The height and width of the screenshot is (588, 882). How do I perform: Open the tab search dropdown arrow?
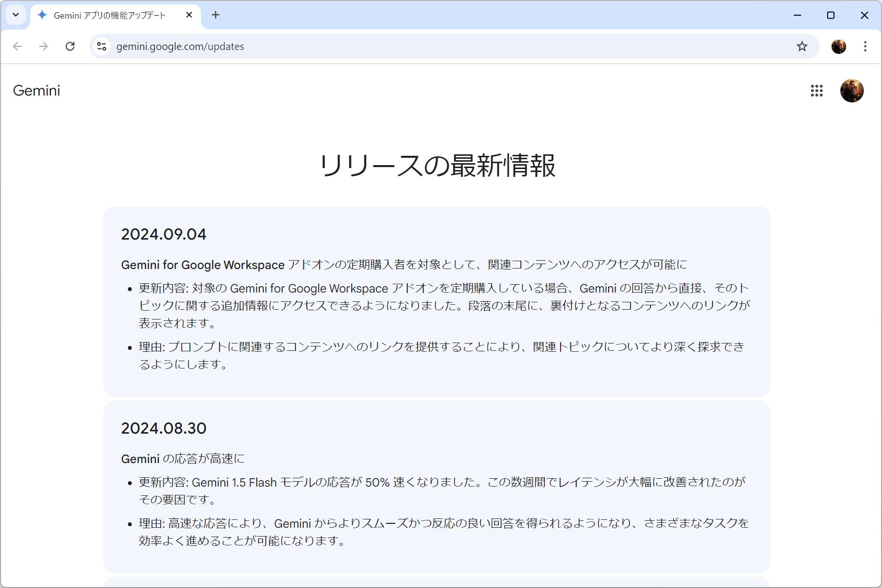(x=16, y=15)
